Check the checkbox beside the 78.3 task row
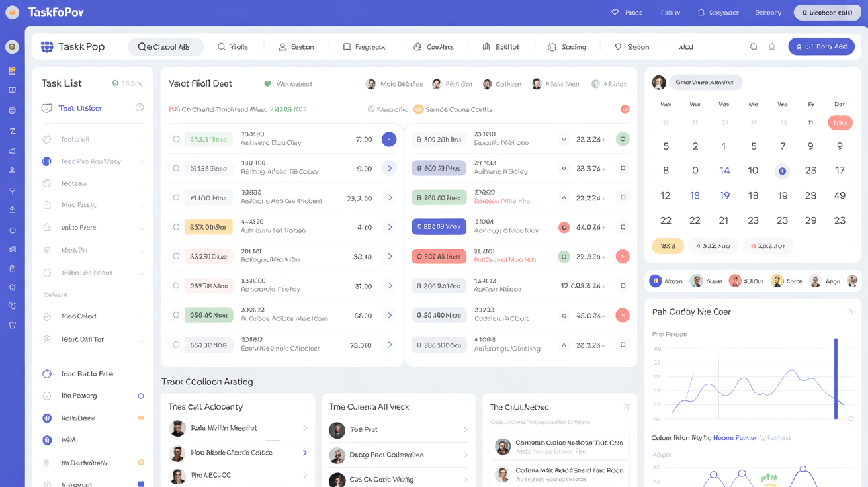The width and height of the screenshot is (868, 487). 177,345
